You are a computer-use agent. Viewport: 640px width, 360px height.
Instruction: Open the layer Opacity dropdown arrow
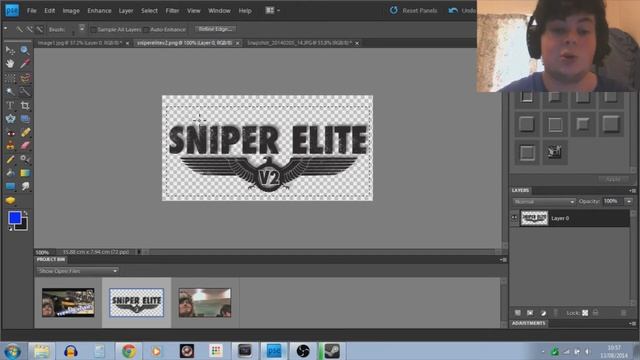tap(629, 201)
